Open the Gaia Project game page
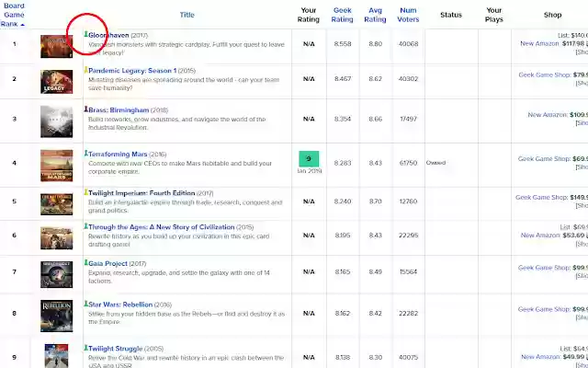 tap(108, 263)
